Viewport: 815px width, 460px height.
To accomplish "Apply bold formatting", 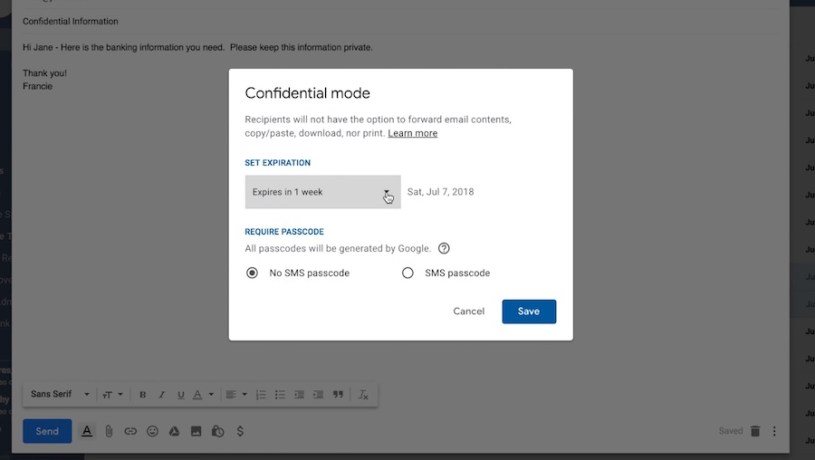I will (x=142, y=395).
